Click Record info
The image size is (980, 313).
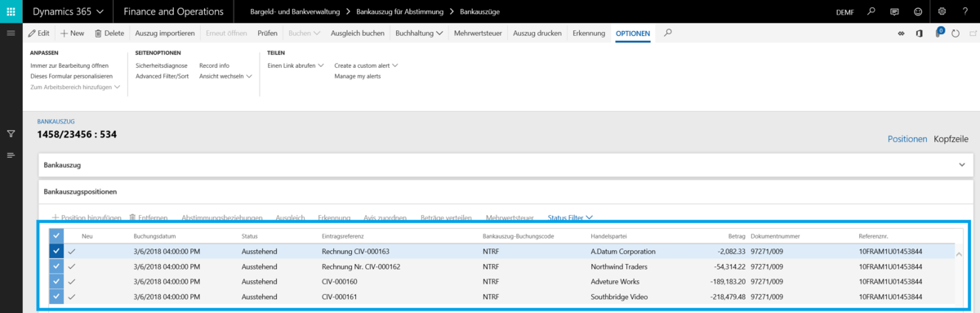(214, 65)
